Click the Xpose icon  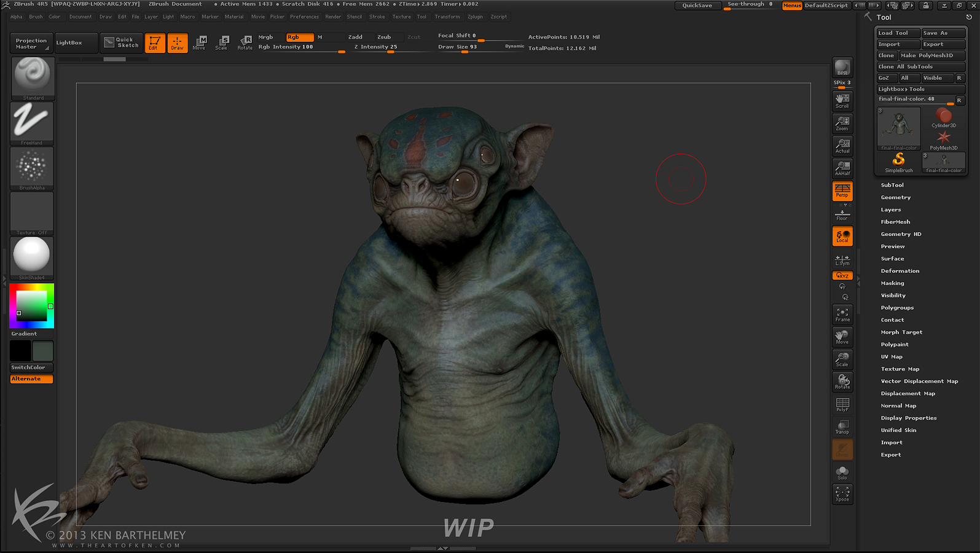coord(842,494)
